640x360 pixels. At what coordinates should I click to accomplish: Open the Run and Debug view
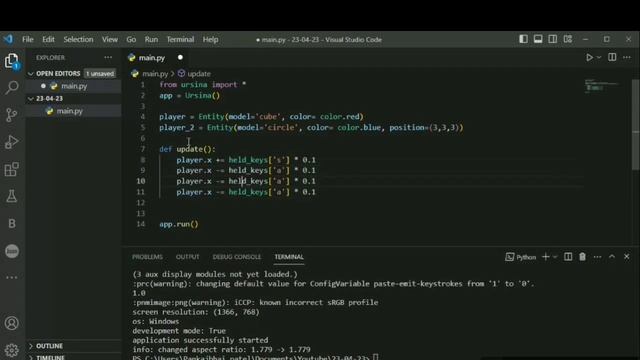12,142
